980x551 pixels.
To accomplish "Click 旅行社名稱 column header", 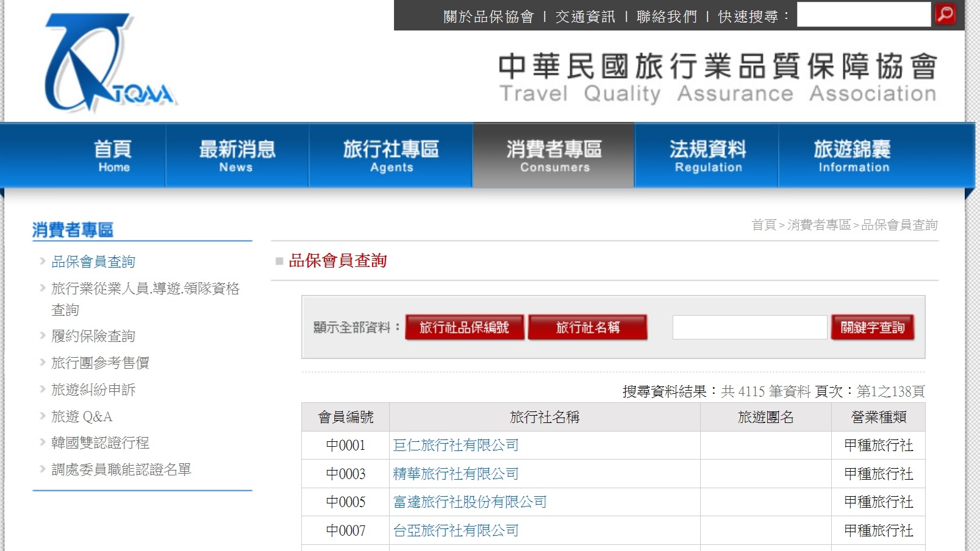I will point(545,417).
